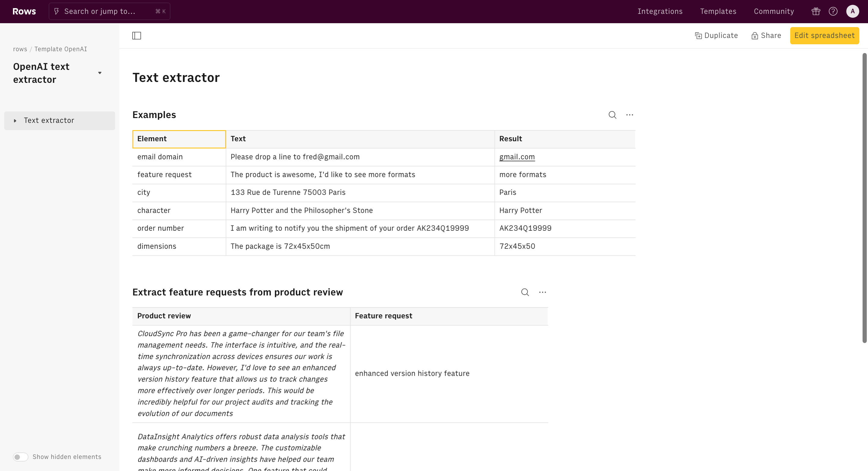Open Integrations in top navigation

click(x=660, y=11)
